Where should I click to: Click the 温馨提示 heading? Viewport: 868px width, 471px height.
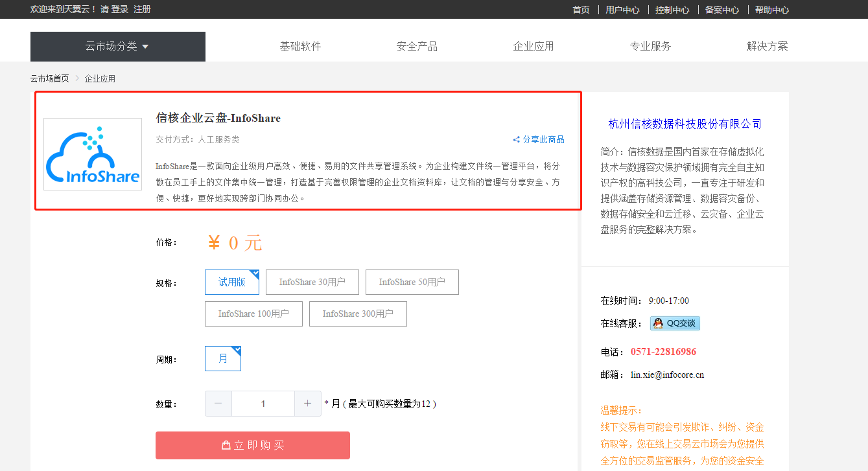tap(622, 410)
